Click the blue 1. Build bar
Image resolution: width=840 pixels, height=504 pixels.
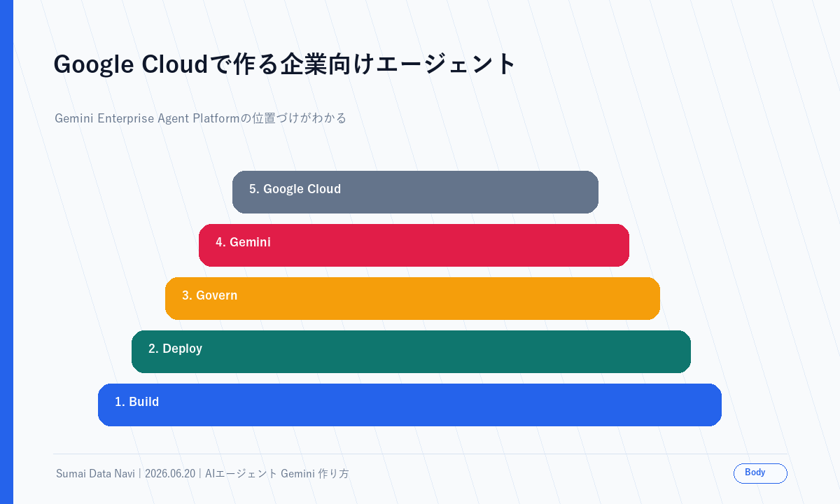tap(409, 405)
